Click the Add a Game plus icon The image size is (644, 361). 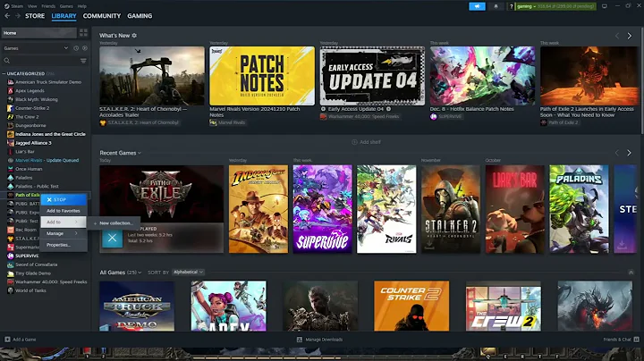[7, 340]
